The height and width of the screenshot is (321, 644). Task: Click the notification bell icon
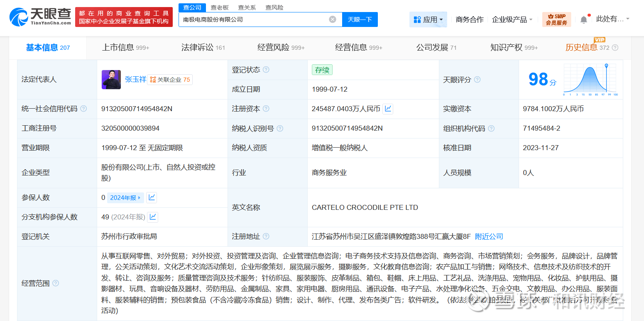tap(584, 19)
